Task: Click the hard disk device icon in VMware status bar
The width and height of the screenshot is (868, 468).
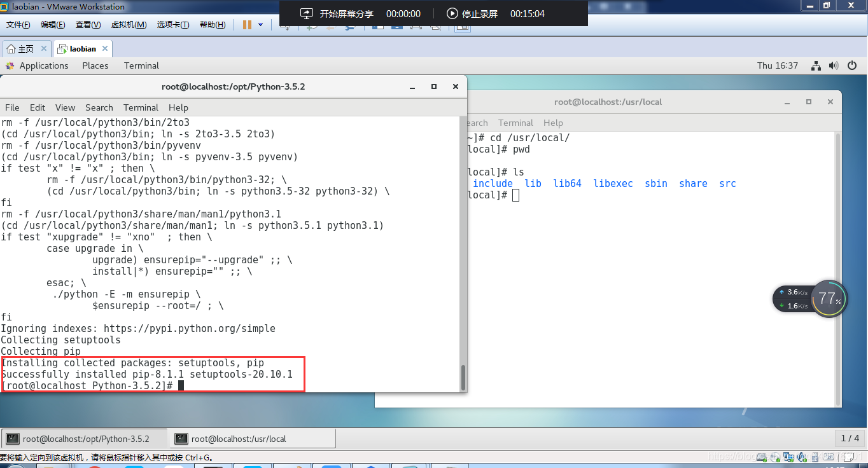Action: (x=762, y=457)
